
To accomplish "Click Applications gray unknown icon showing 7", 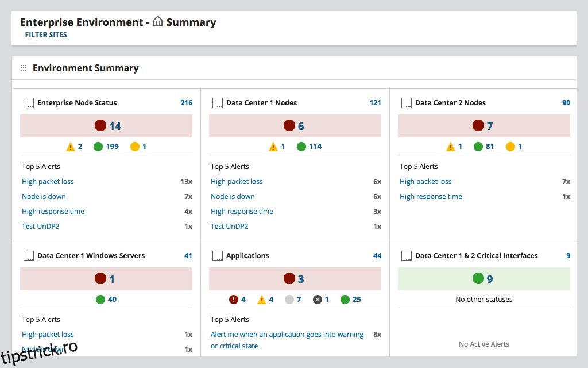I will 289,299.
